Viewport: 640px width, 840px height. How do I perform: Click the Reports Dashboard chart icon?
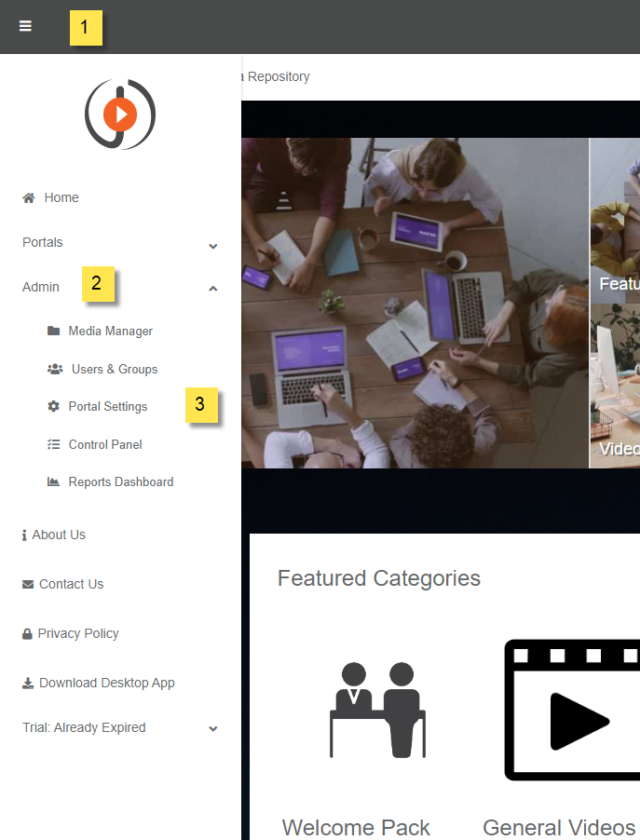click(x=53, y=481)
